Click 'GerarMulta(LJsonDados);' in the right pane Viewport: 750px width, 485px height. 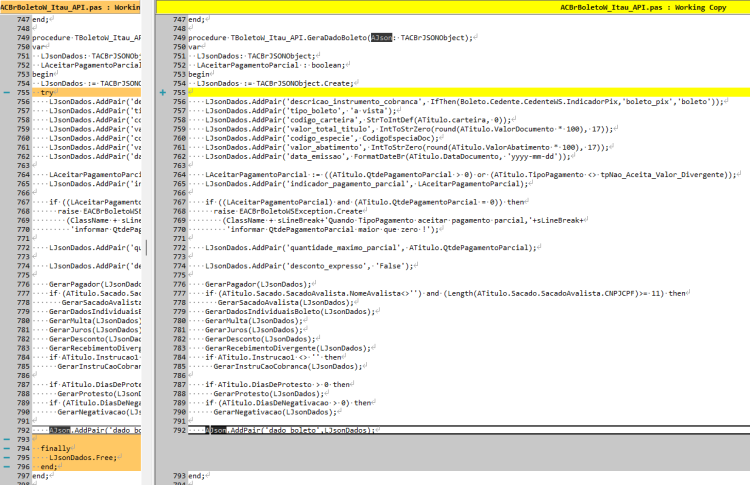tap(254, 320)
